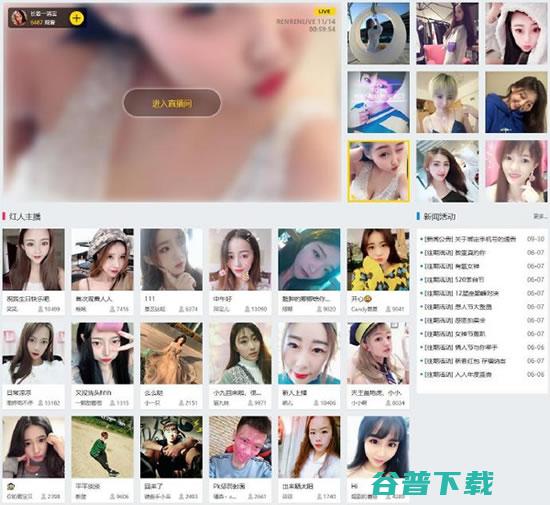The width and height of the screenshot is (550, 505).
Task: Click the yellow plus follow icon
Action: pos(76,18)
